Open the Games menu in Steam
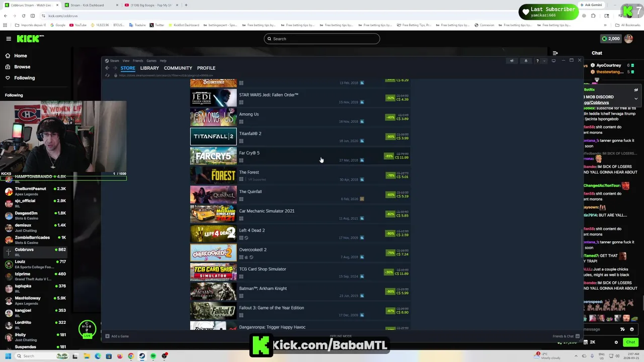The height and width of the screenshot is (362, 644). [x=151, y=61]
